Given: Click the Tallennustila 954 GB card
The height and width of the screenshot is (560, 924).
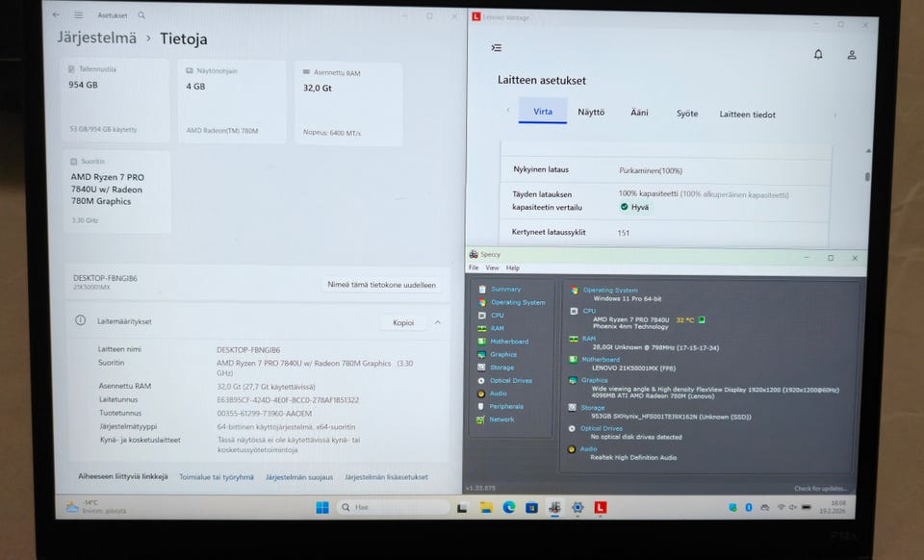Looking at the screenshot, I should pos(115,99).
